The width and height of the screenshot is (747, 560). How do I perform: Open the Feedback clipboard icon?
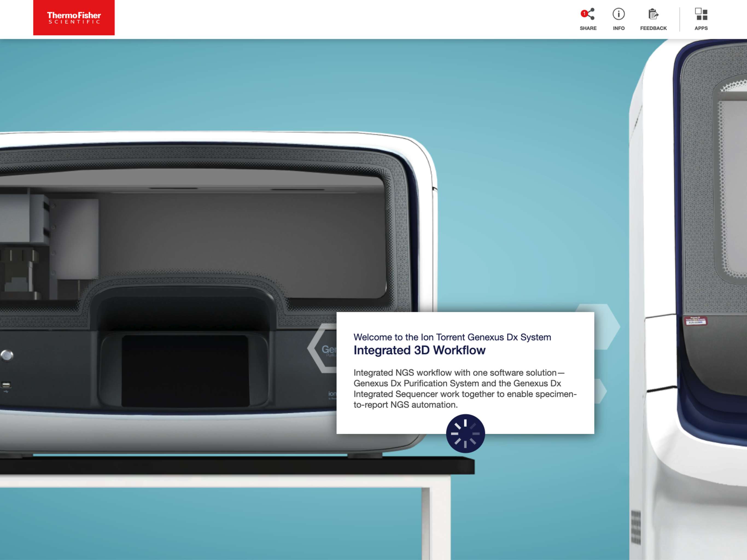click(653, 14)
